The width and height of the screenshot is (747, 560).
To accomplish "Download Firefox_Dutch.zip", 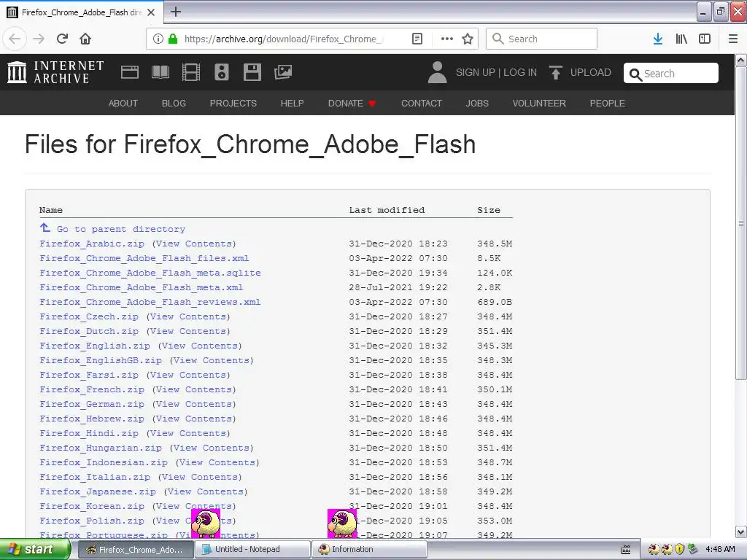I will [89, 332].
